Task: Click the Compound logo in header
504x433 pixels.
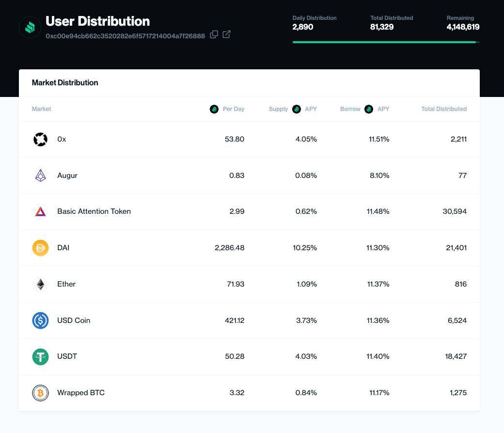Action: pos(30,27)
